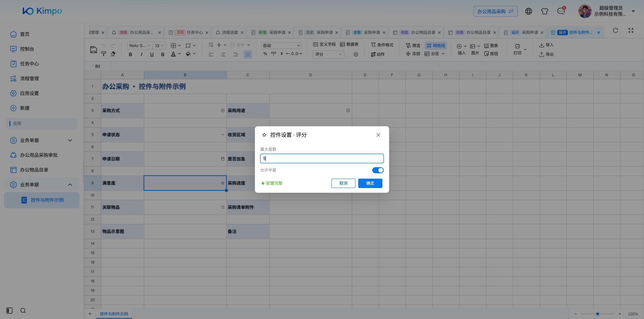Image resolution: width=644 pixels, height=319 pixels.
Task: Click the fullscreen expand icon
Action: point(631,31)
